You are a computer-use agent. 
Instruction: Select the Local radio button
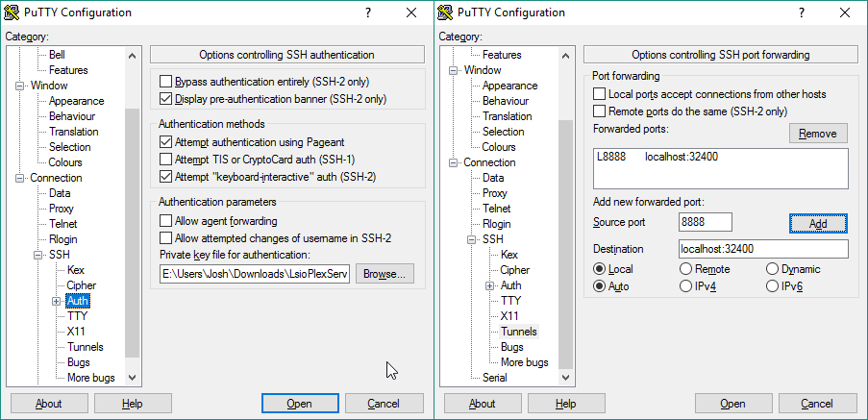tap(599, 269)
